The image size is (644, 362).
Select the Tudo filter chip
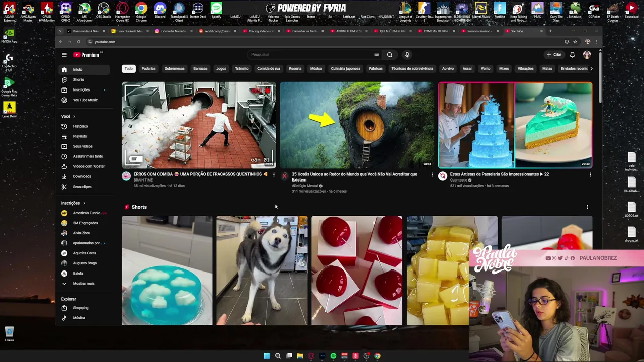point(129,68)
